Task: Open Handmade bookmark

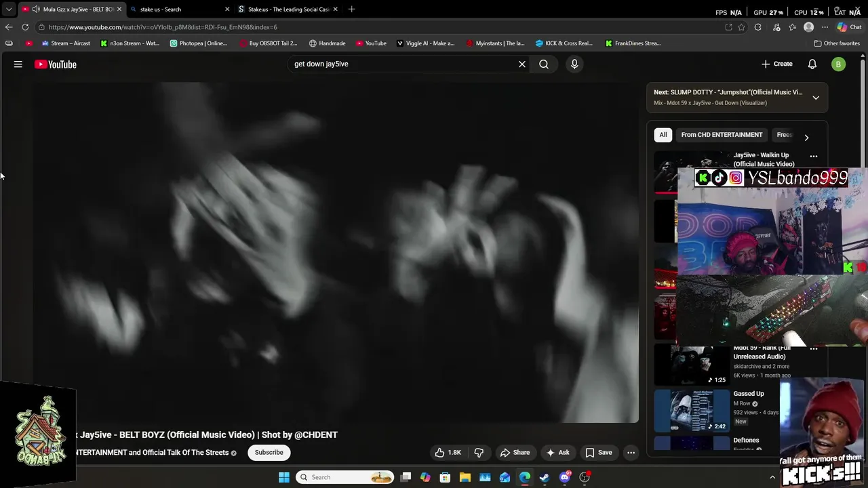Action: (x=328, y=43)
